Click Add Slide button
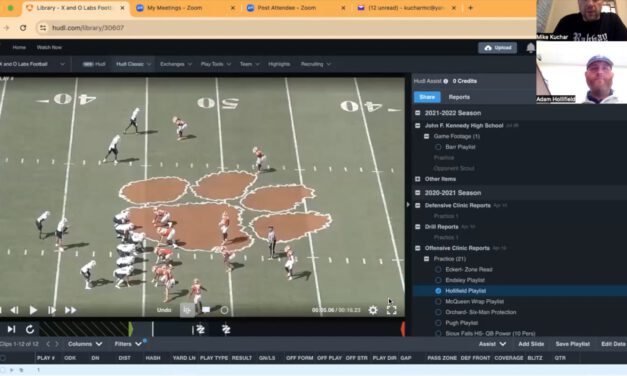 531,344
